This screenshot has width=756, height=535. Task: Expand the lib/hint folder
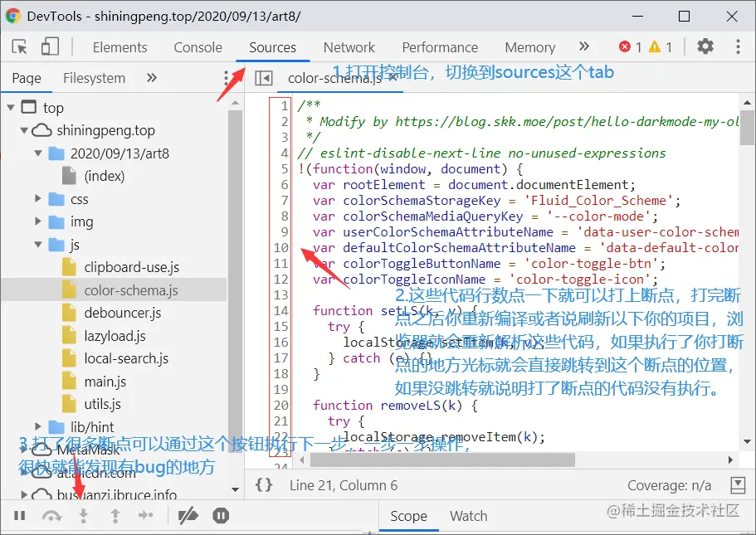[x=38, y=426]
